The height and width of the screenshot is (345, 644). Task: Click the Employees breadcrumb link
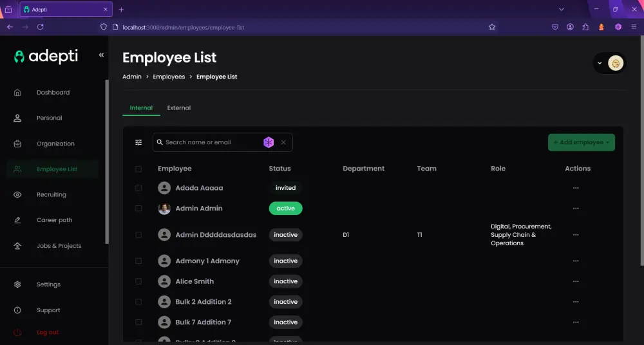point(169,77)
